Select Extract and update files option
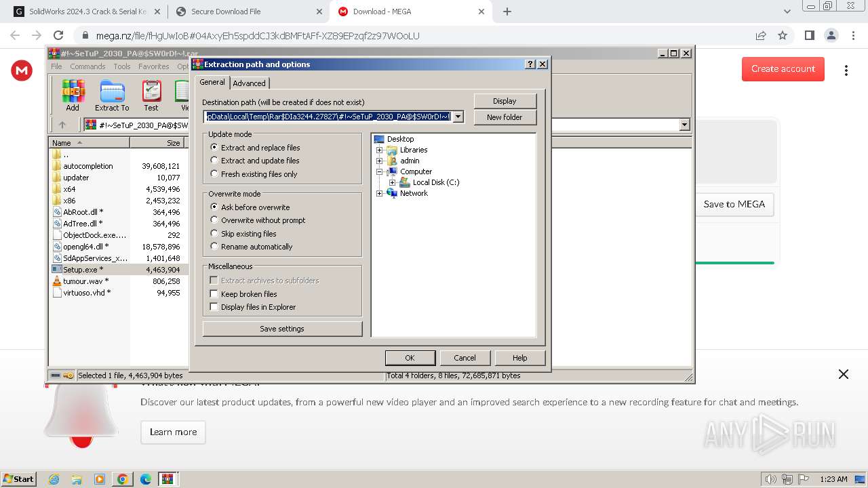Viewport: 868px width, 488px height. pos(214,161)
